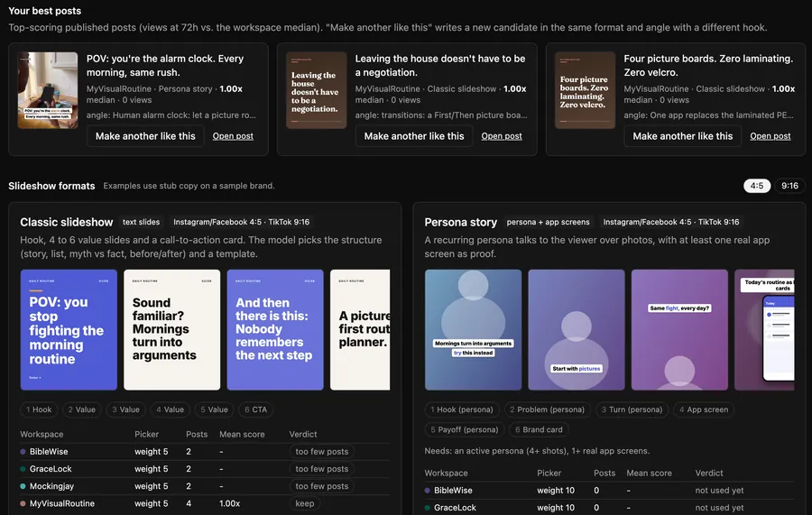
Task: Click the BibleWise row in Persona story table
Action: click(x=610, y=490)
